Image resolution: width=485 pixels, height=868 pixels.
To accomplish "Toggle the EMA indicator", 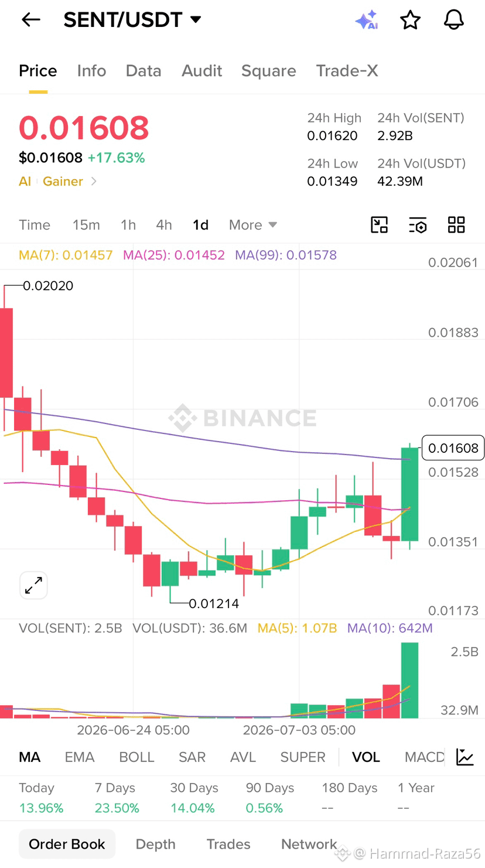I will tap(80, 757).
